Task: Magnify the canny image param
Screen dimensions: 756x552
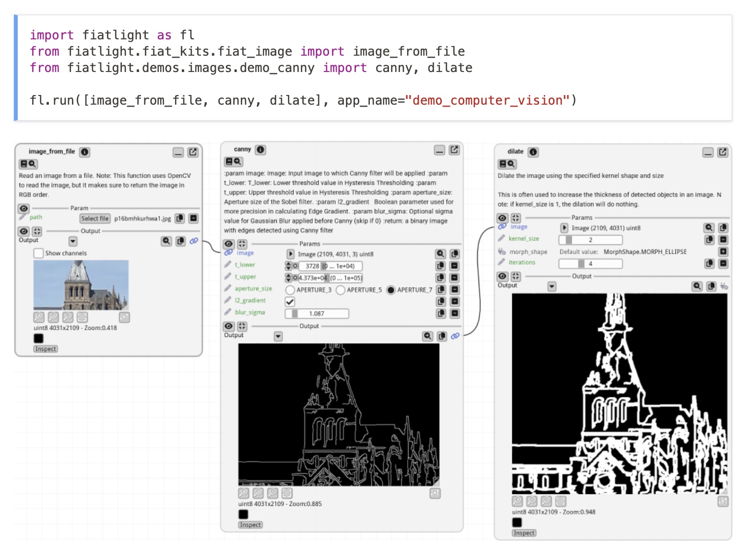Action: 440,254
